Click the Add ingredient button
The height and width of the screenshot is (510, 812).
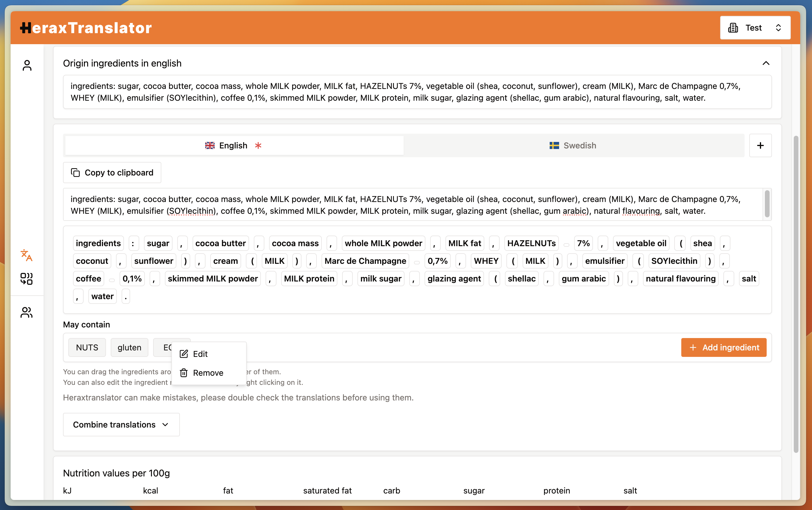[723, 347]
